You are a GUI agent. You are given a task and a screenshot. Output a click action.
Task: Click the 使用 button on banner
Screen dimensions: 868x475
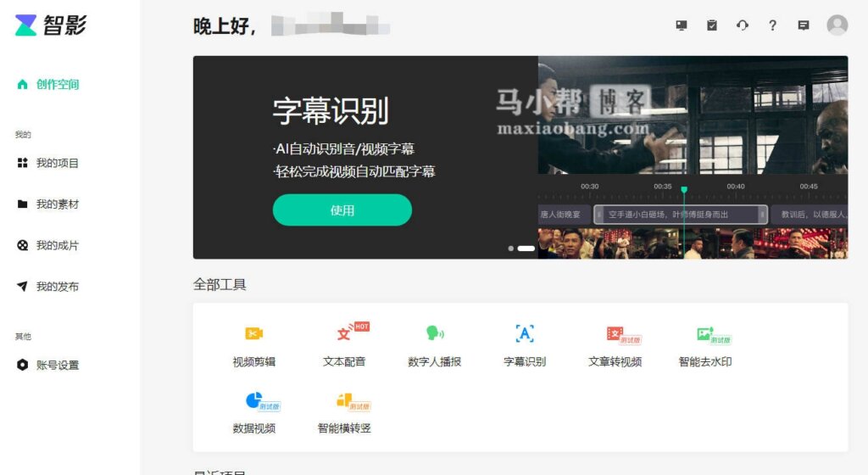tap(342, 210)
